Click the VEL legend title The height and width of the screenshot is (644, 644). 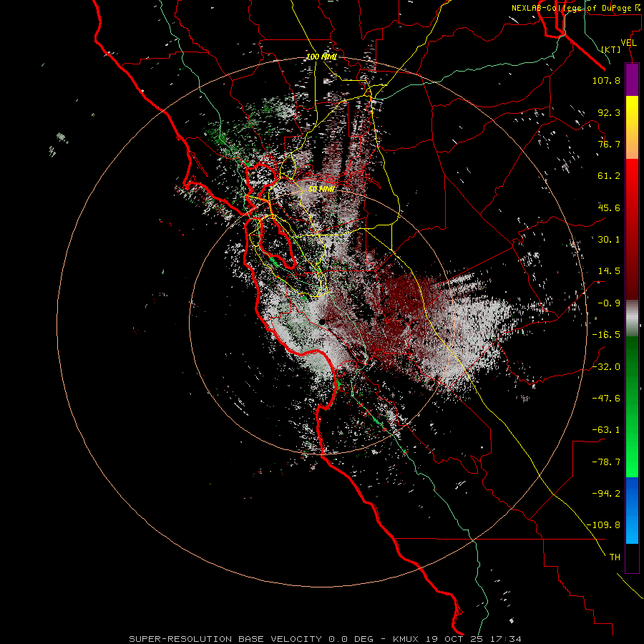628,43
